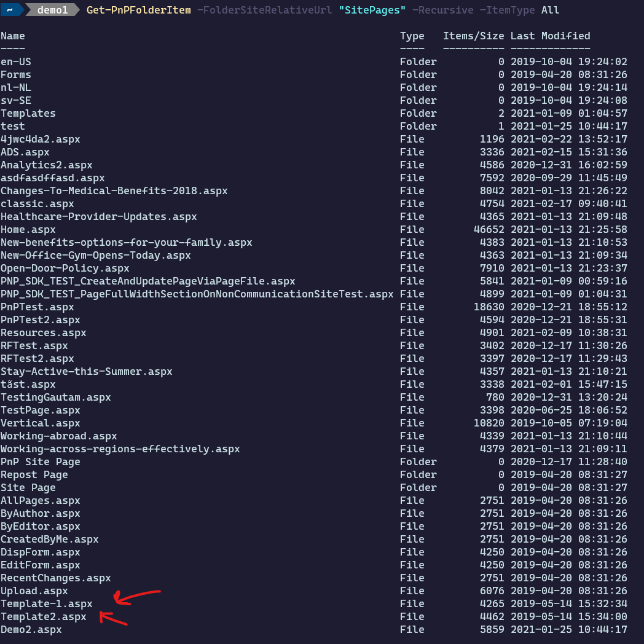Screen dimensions: 644x644
Task: Click Changes-To-Medical-Benefits-2018.aspx
Action: tap(114, 191)
